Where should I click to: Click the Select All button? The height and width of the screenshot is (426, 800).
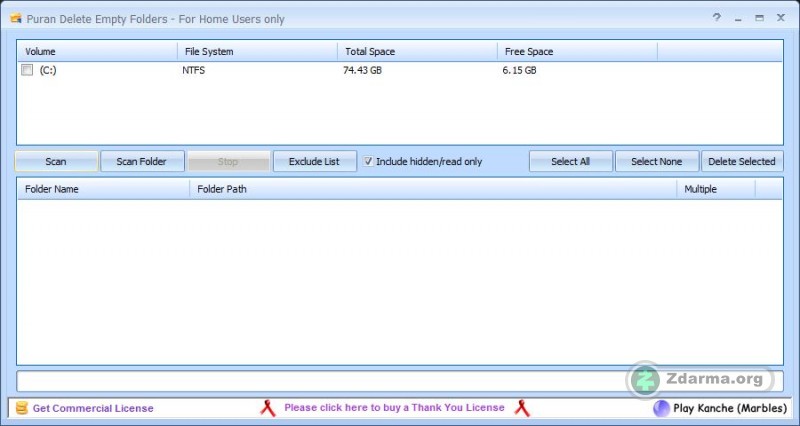(x=570, y=161)
